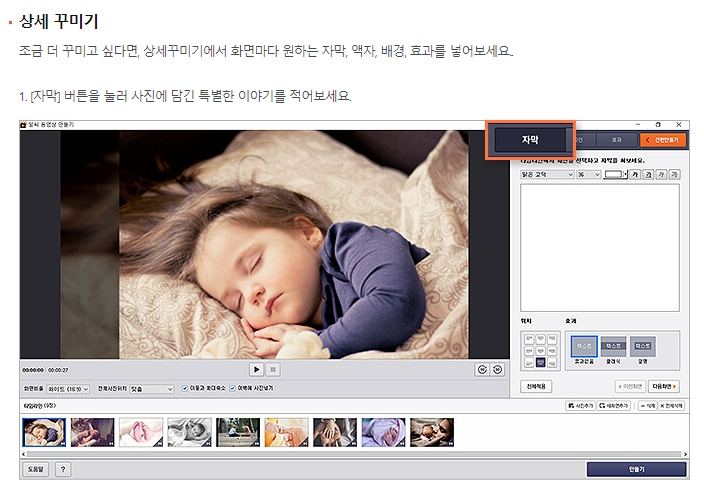
Task: Set subtitle position to bottom-right
Action: click(x=552, y=362)
